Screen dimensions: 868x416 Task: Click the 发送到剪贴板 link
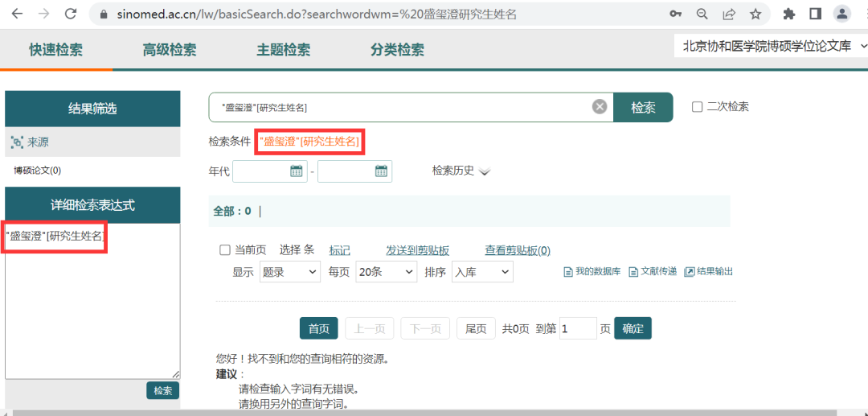pos(417,250)
